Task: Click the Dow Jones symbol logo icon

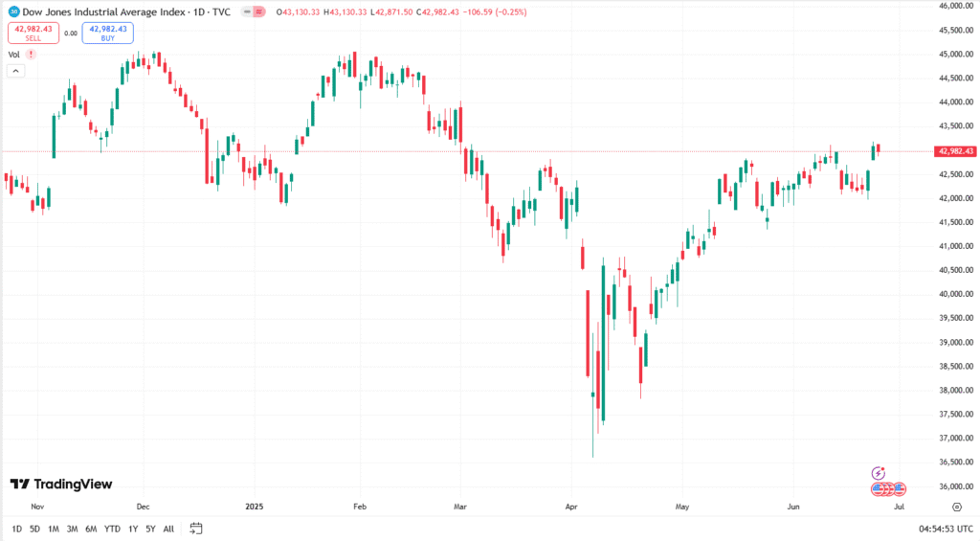Action: point(13,11)
